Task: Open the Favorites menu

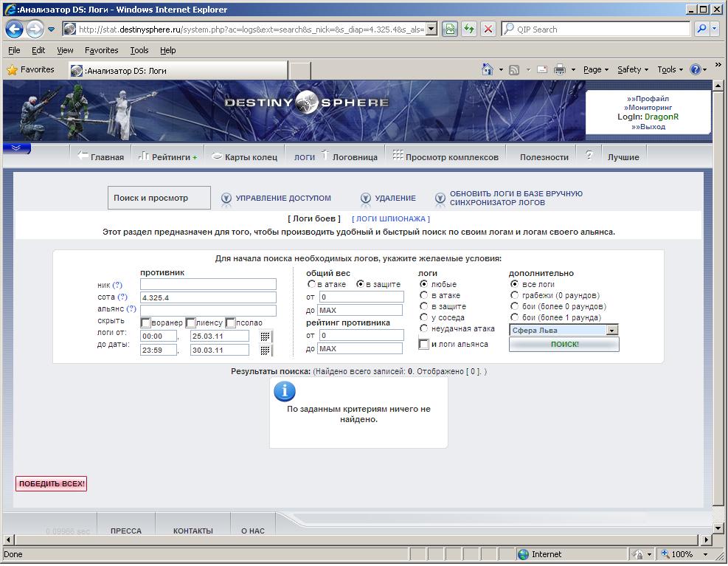Action: 101,50
